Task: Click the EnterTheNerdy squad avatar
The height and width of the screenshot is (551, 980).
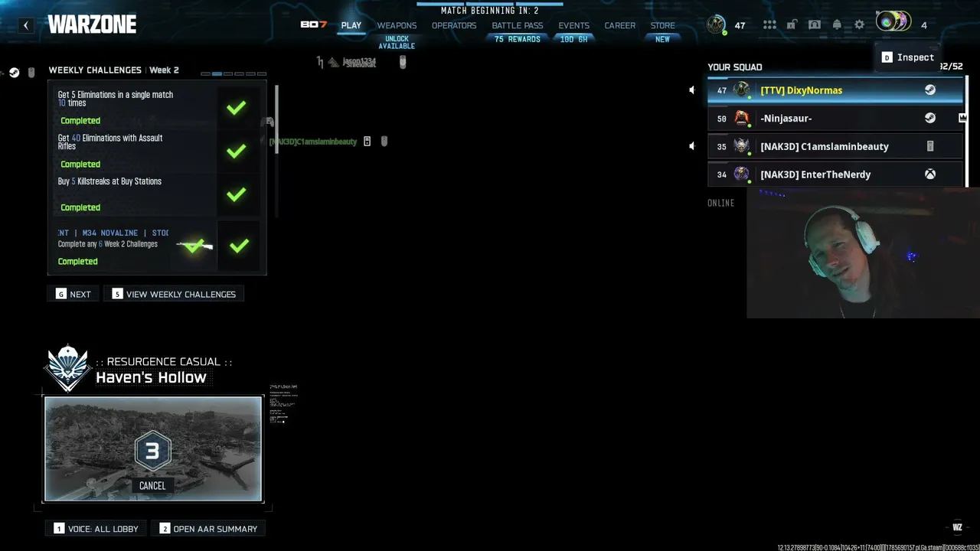Action: pyautogui.click(x=741, y=174)
